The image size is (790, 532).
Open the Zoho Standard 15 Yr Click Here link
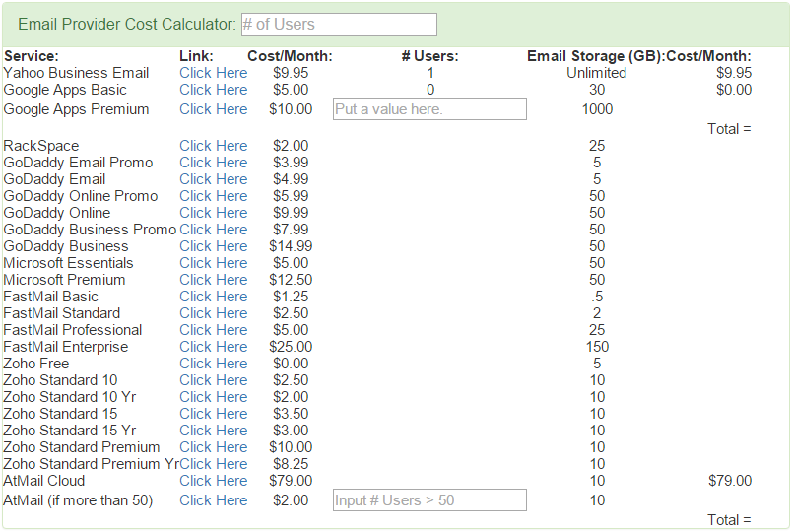click(x=214, y=431)
